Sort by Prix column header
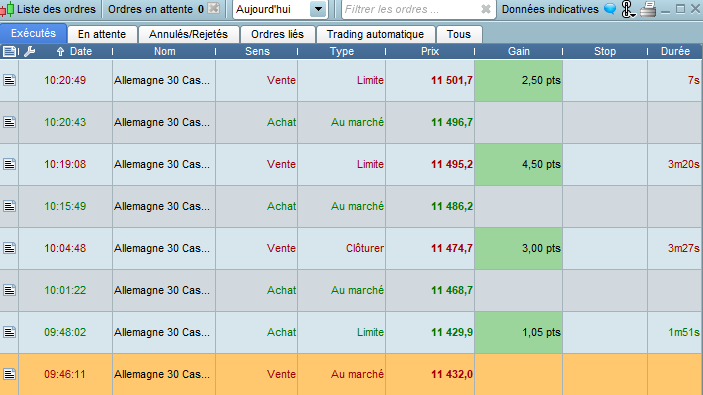 [x=430, y=52]
